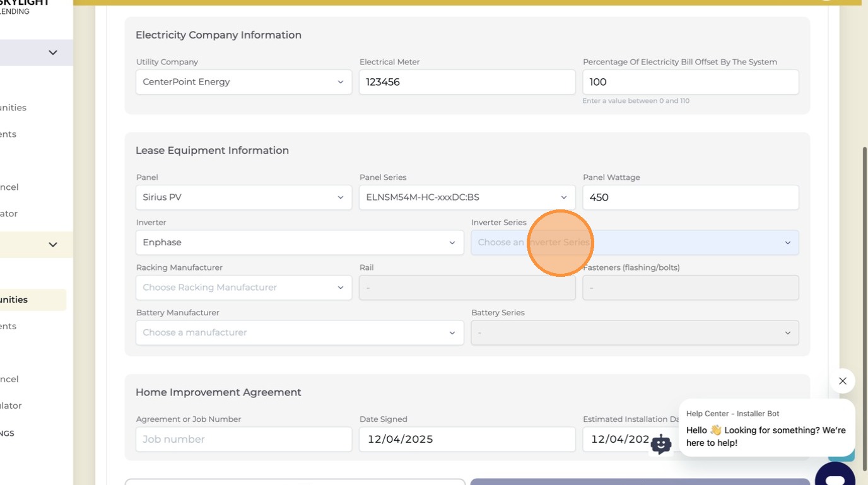Select the highlighted sidebar opportunities item
The image size is (868, 485).
coord(33,300)
